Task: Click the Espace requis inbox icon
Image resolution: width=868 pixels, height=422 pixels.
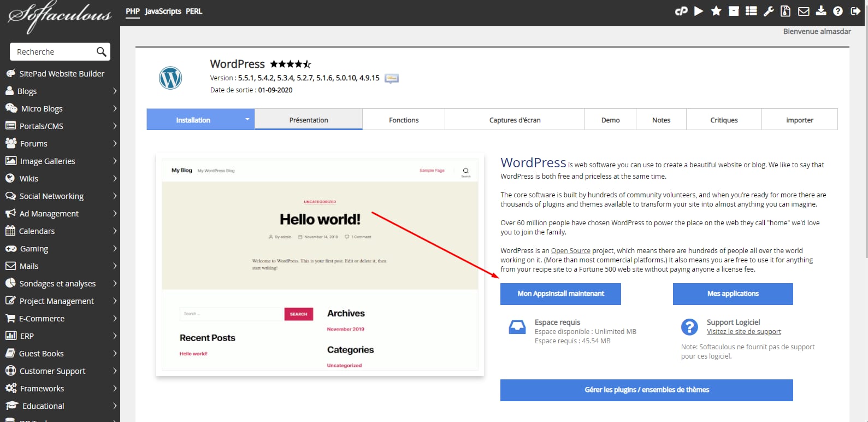Action: point(517,327)
